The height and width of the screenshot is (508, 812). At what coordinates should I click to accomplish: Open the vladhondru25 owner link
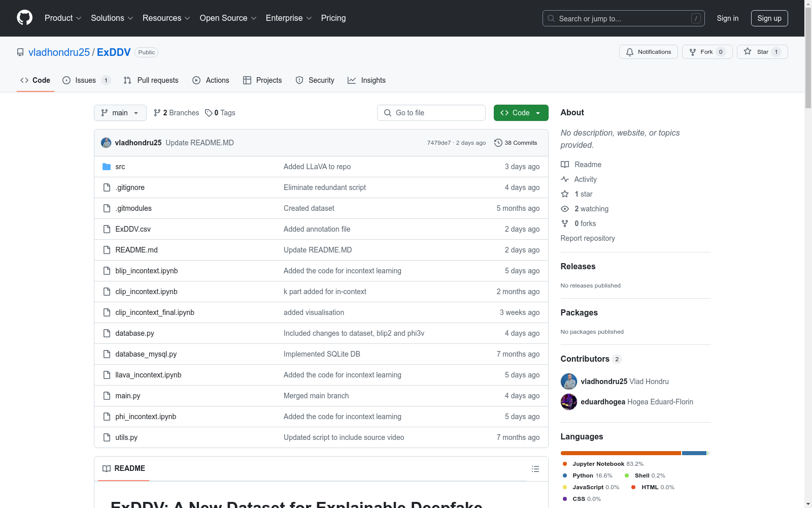(x=59, y=52)
